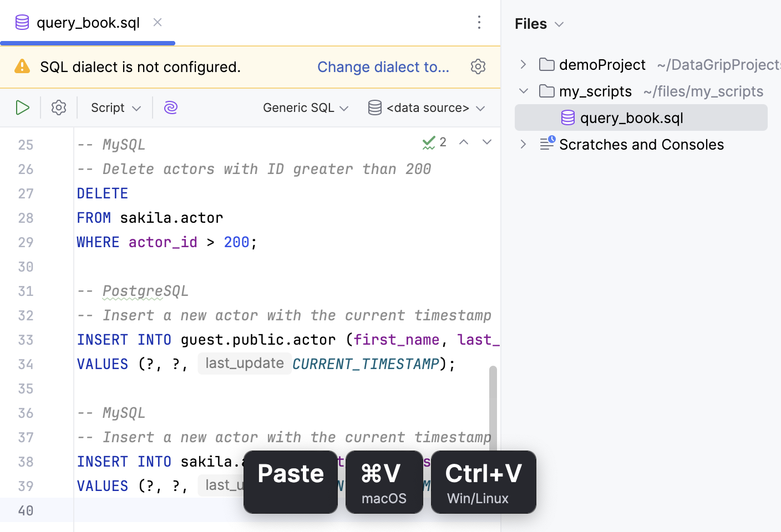The height and width of the screenshot is (532, 781).
Task: Click the Change dialect to link
Action: point(383,66)
